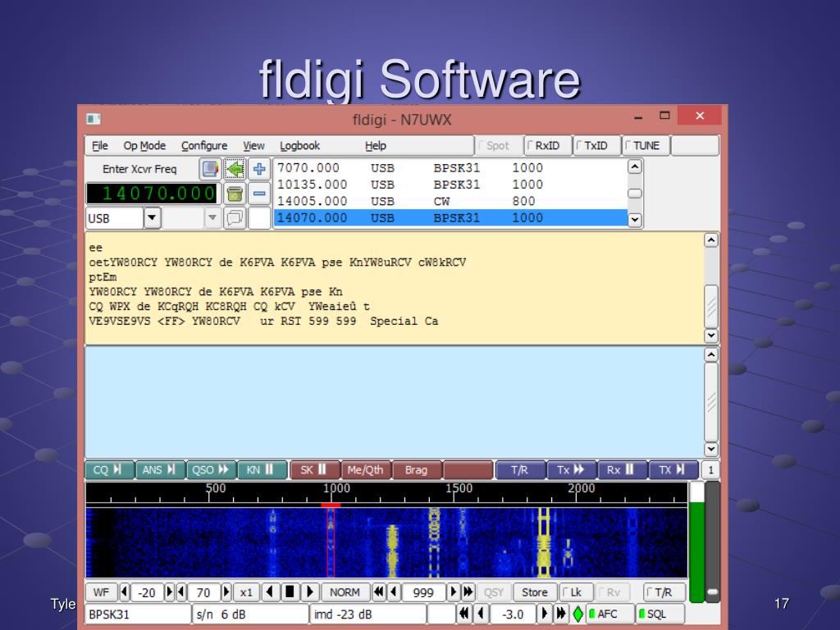Open the File menu

click(x=99, y=146)
